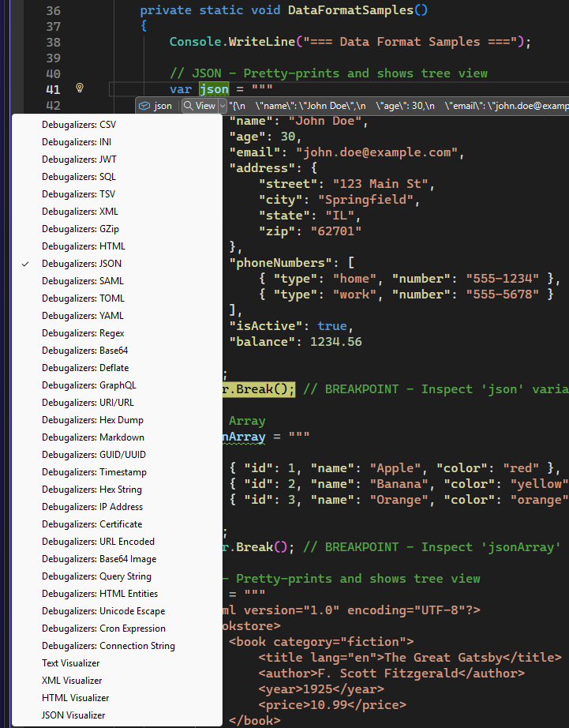
Task: Select Debugalizers: Query String visualizer
Action: 117,576
